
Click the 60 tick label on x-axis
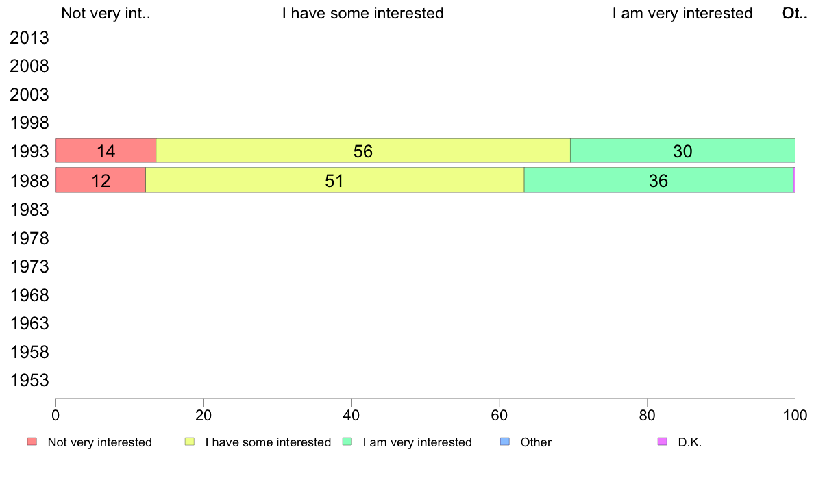click(x=500, y=415)
